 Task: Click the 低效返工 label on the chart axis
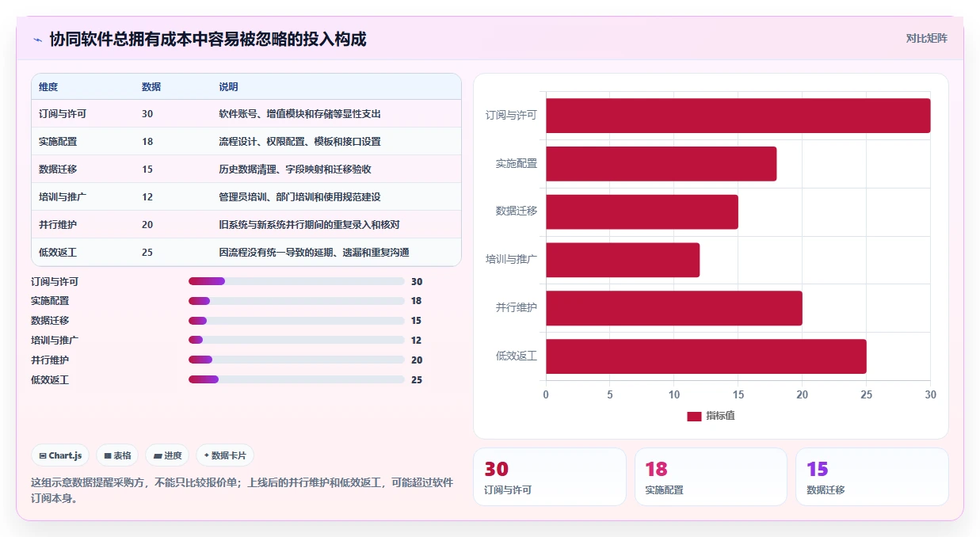pyautogui.click(x=517, y=356)
